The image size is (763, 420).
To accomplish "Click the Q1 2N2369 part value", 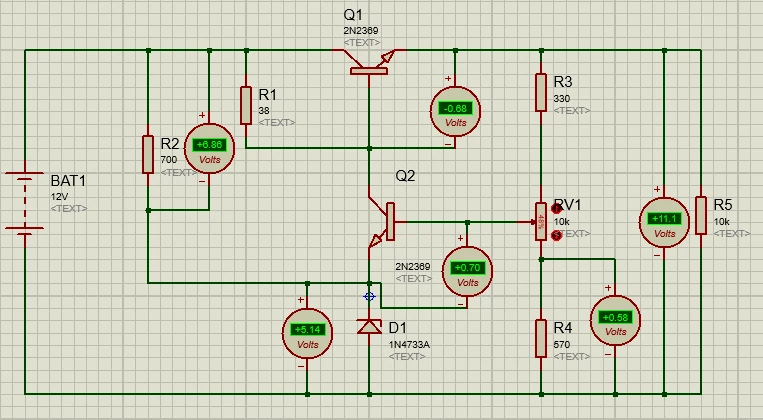I will coord(361,31).
